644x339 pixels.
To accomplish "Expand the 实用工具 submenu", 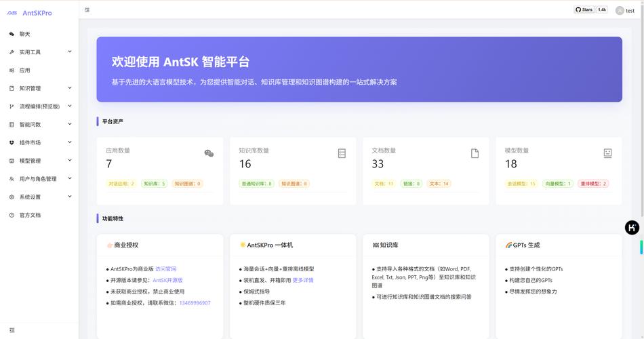I will (39, 52).
